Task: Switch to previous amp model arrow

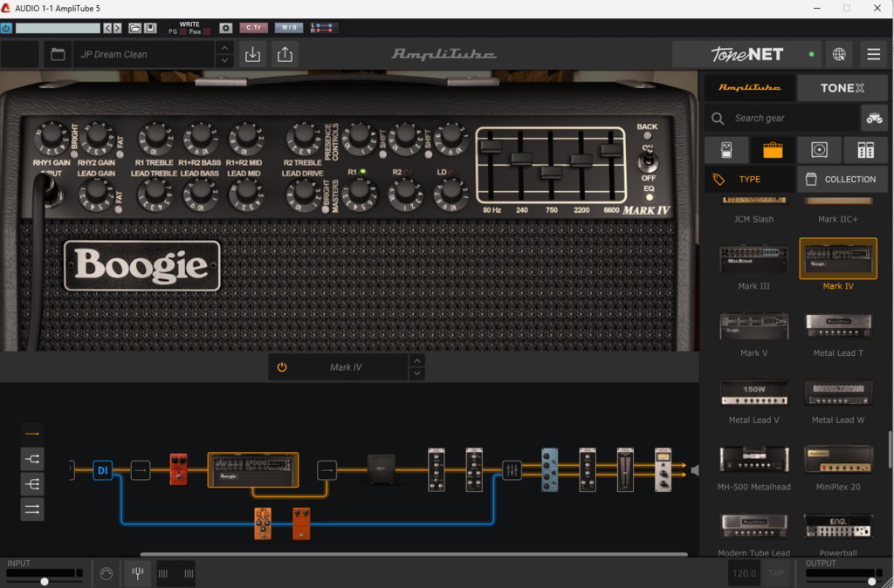Action: coord(417,360)
